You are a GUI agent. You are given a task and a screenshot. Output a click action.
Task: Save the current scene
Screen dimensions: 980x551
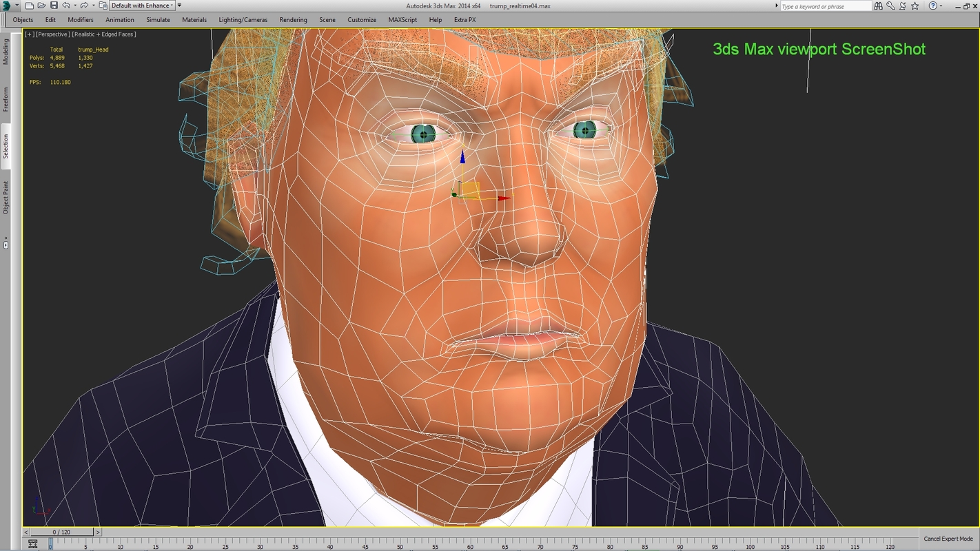54,6
